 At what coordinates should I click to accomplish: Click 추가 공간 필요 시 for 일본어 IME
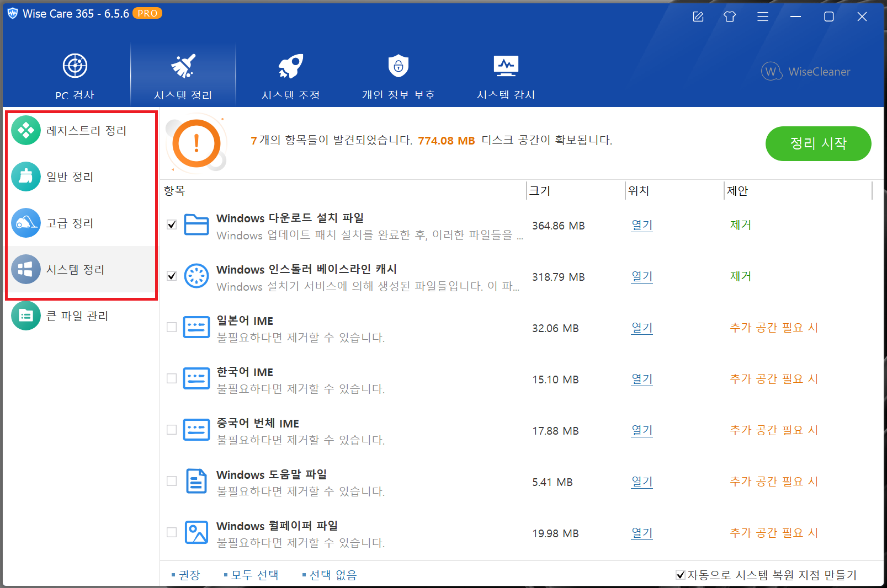774,328
